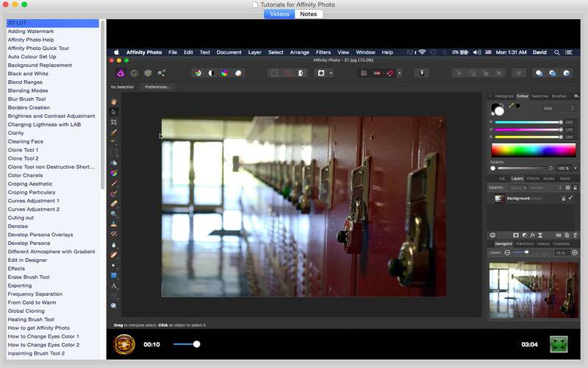Switch to the Notes tab
This screenshot has width=588, height=368.
point(308,14)
